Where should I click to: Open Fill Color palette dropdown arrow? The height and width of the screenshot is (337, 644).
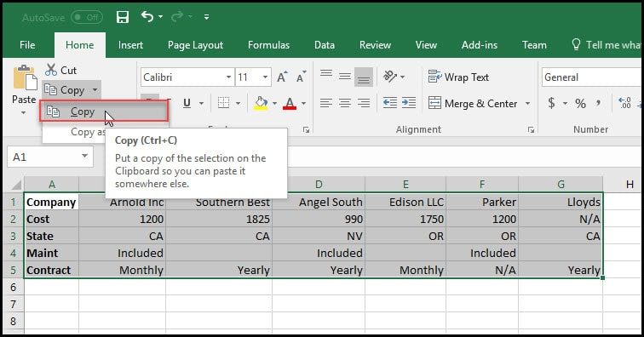tap(274, 104)
